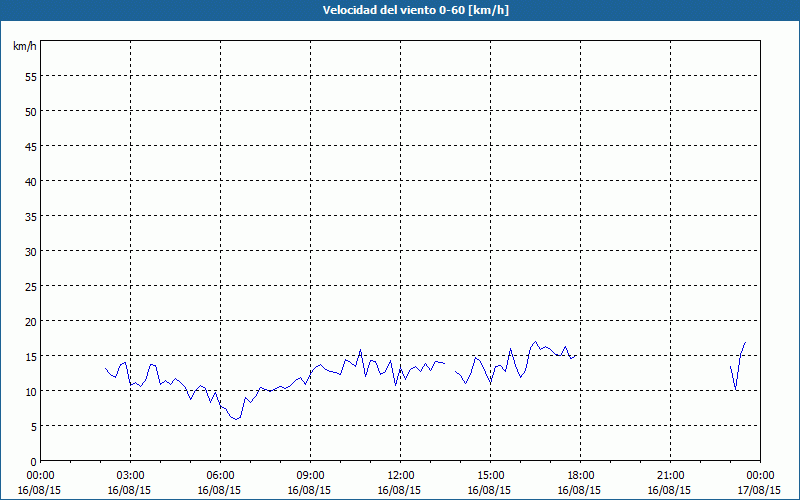
Task: Pick the 15 y-axis tick label
Action: [x=30, y=356]
